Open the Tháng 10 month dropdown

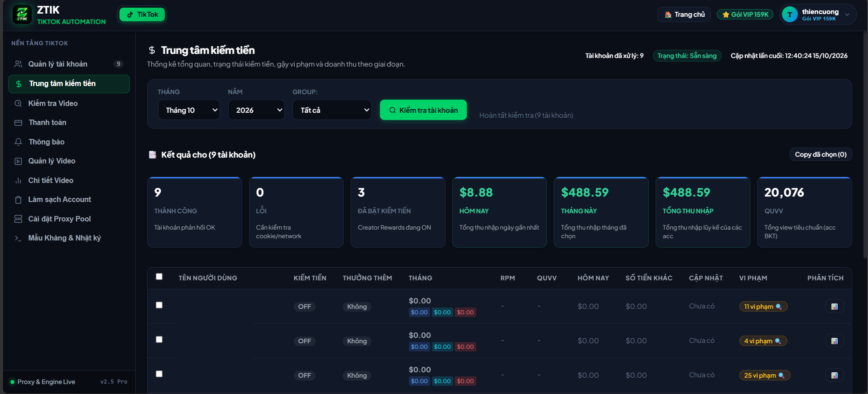tap(189, 110)
